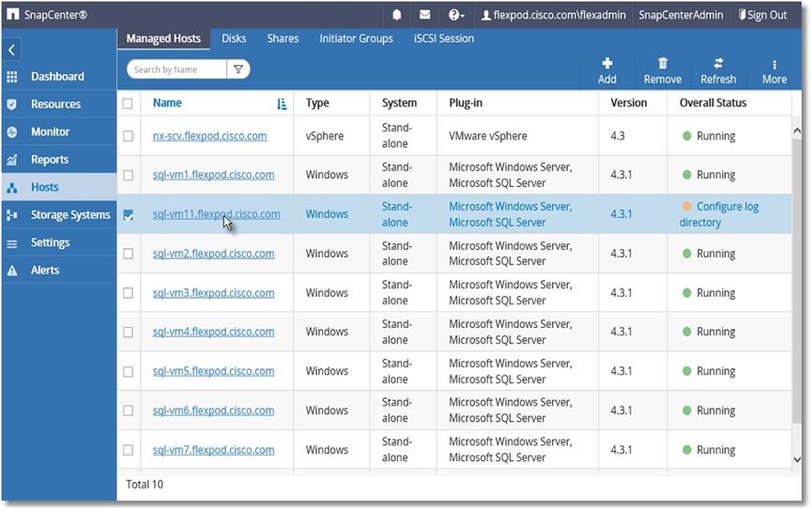This screenshot has height=511, width=812.
Task: Click the Plug-in column header
Action: (466, 103)
